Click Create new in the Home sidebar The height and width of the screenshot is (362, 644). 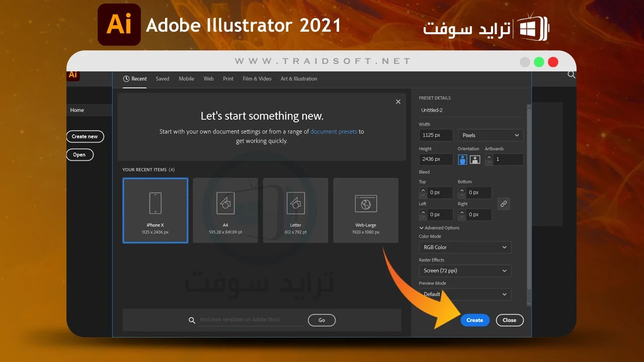85,137
